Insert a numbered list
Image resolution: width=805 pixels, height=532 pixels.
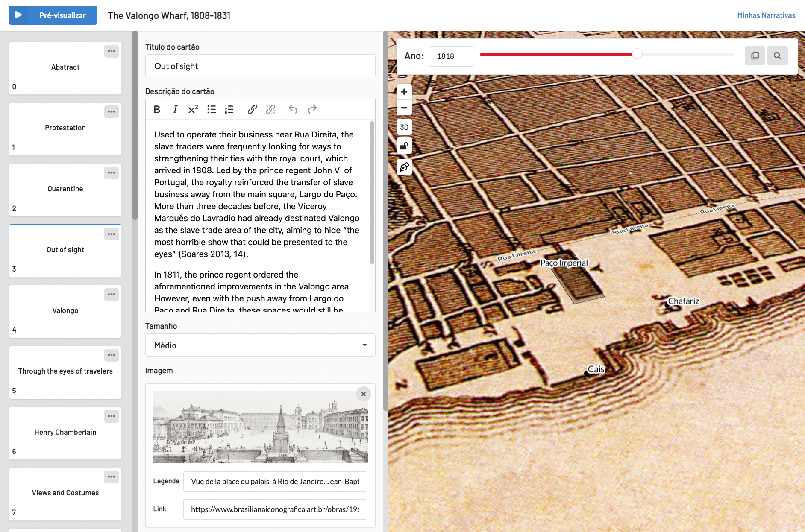coord(229,109)
